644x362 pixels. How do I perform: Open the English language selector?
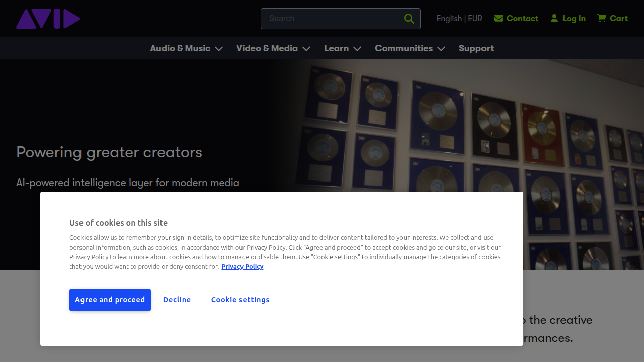click(x=449, y=19)
